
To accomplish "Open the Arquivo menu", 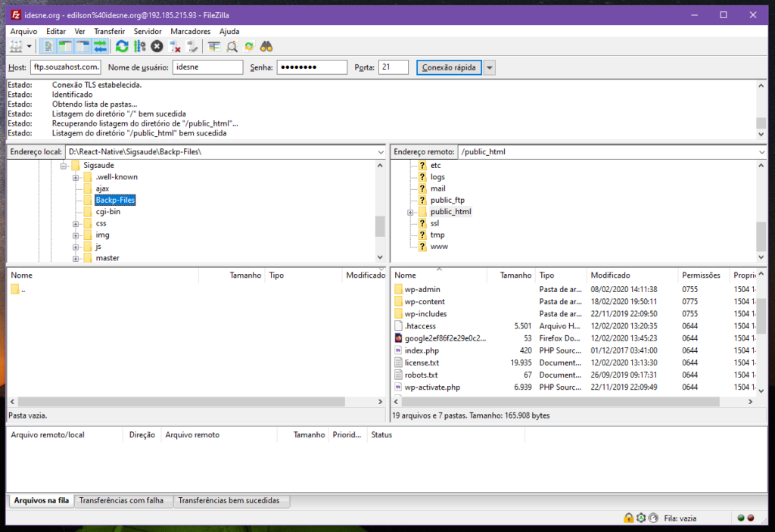I will (23, 31).
